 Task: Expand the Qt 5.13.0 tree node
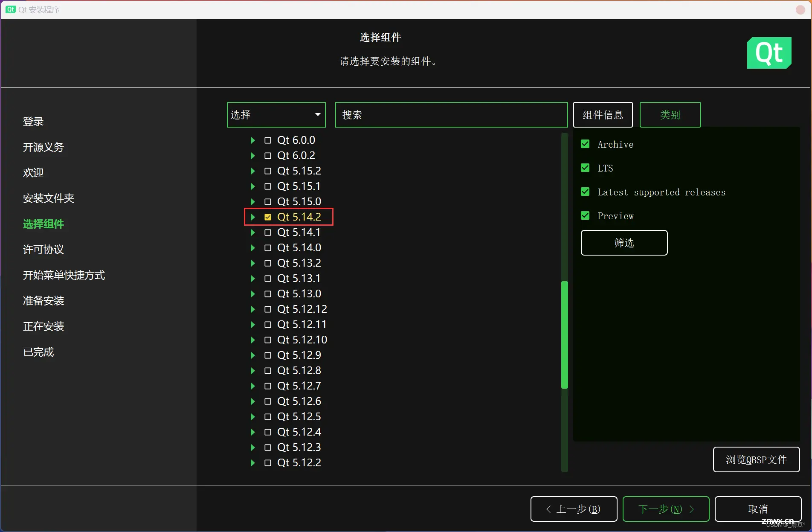[x=252, y=294]
